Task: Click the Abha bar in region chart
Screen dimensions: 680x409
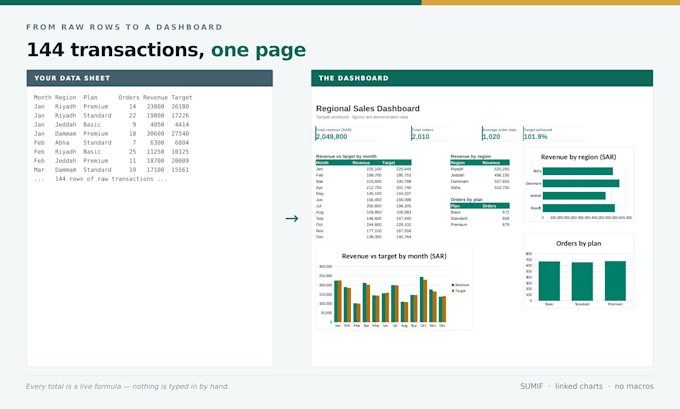Action: [578, 171]
